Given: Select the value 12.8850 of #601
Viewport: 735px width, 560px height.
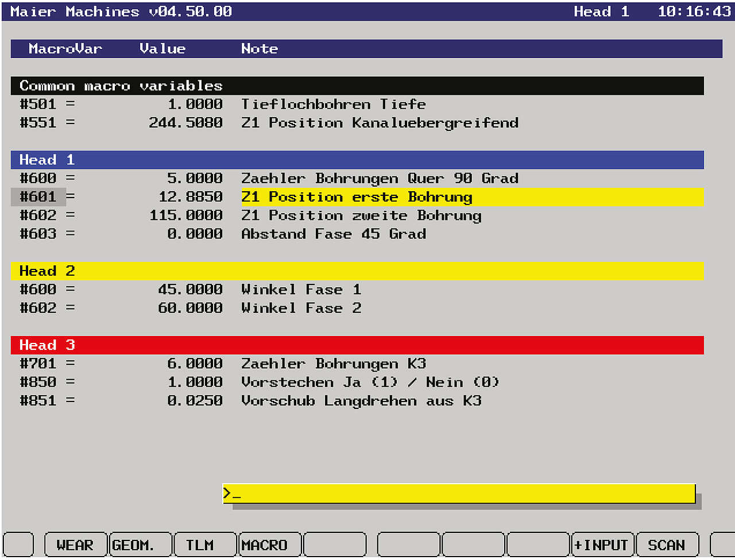Looking at the screenshot, I should click(x=191, y=197).
